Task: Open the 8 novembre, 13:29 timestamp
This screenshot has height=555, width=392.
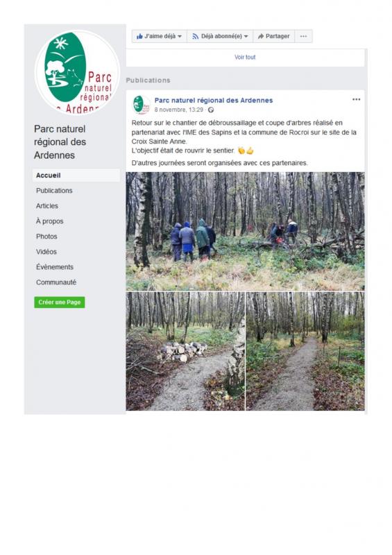Action: (x=179, y=110)
